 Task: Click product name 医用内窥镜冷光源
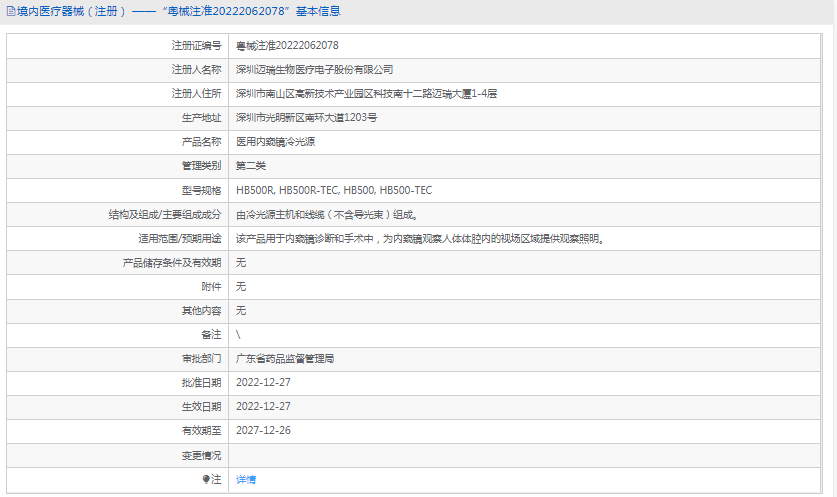tap(275, 142)
